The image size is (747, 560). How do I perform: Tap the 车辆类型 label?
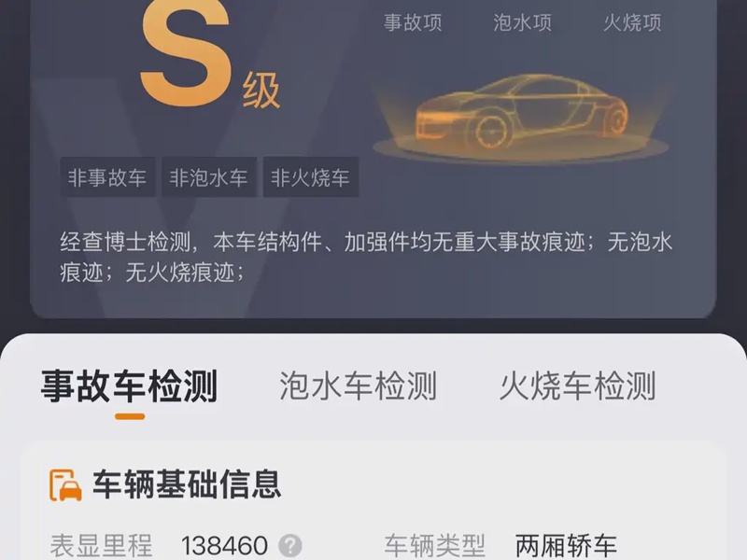pyautogui.click(x=434, y=546)
